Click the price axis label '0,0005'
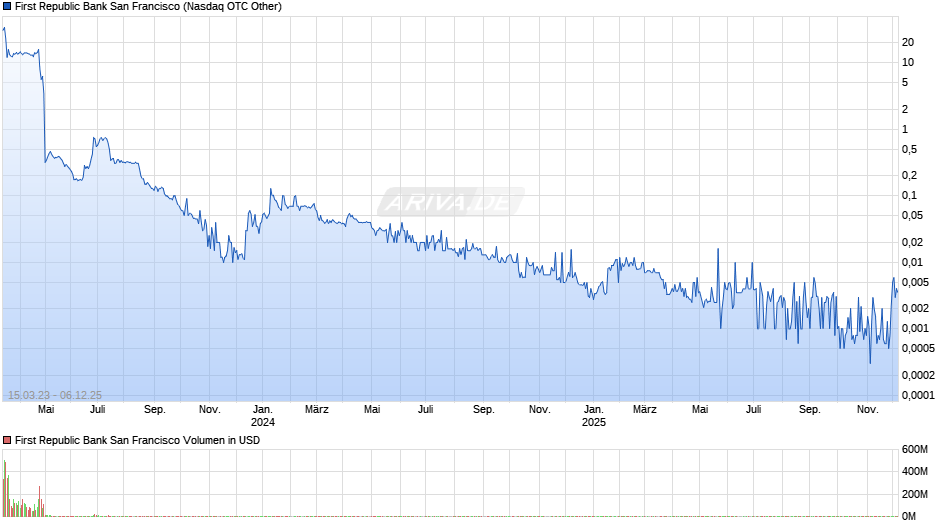This screenshot has width=940, height=526. [918, 348]
